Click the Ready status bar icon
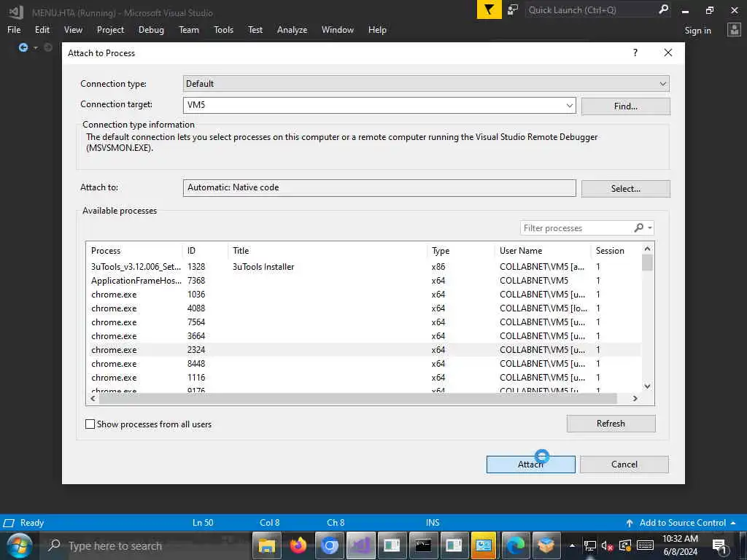Screen dimensions: 747x560 (9, 523)
